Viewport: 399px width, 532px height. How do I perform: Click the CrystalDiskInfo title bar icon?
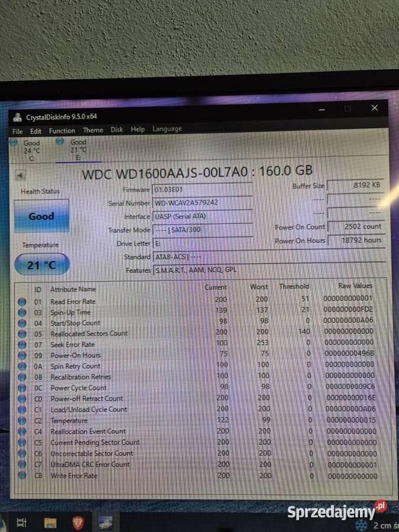pos(17,118)
